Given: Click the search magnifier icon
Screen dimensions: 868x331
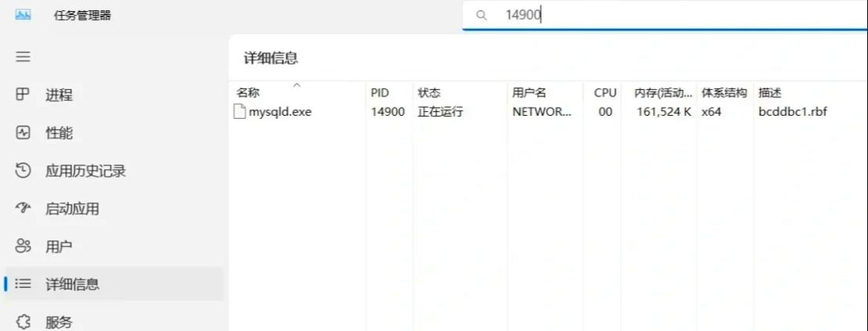Looking at the screenshot, I should coord(482,15).
